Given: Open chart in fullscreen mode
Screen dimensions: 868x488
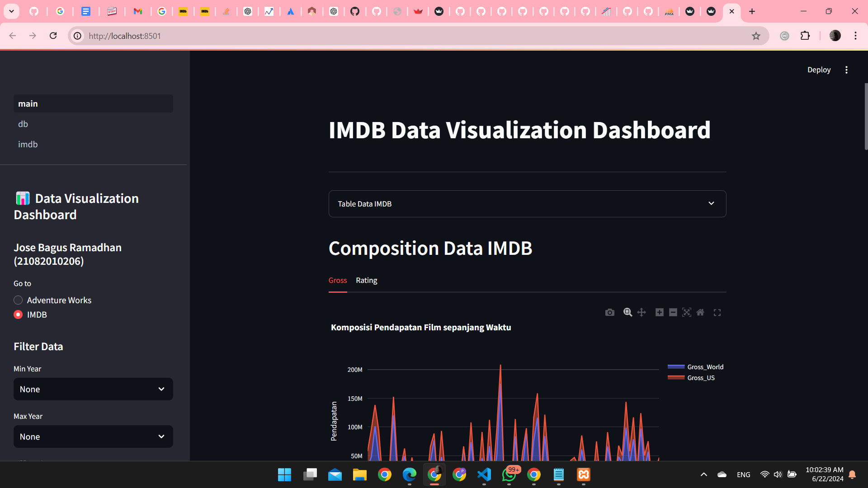Looking at the screenshot, I should coord(717,312).
